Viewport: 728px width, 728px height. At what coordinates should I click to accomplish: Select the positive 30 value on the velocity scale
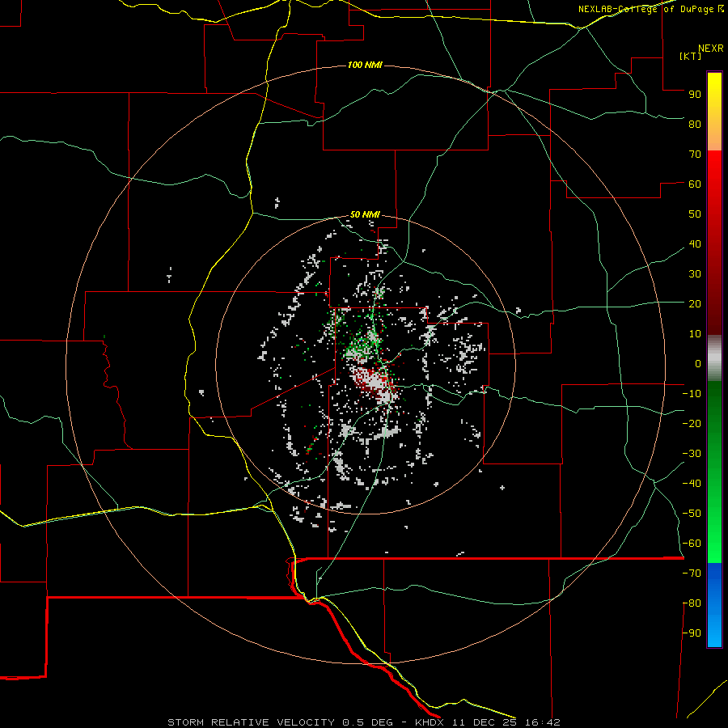tap(695, 274)
